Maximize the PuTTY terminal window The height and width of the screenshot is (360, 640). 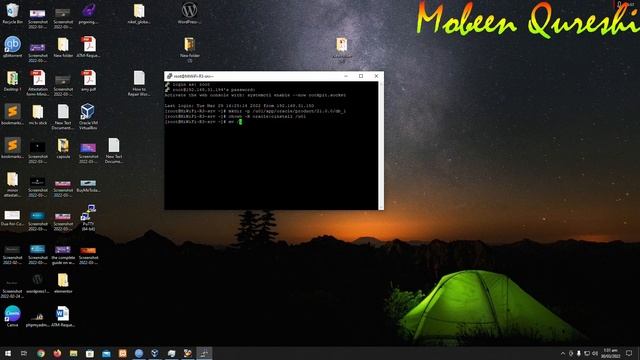pos(361,76)
